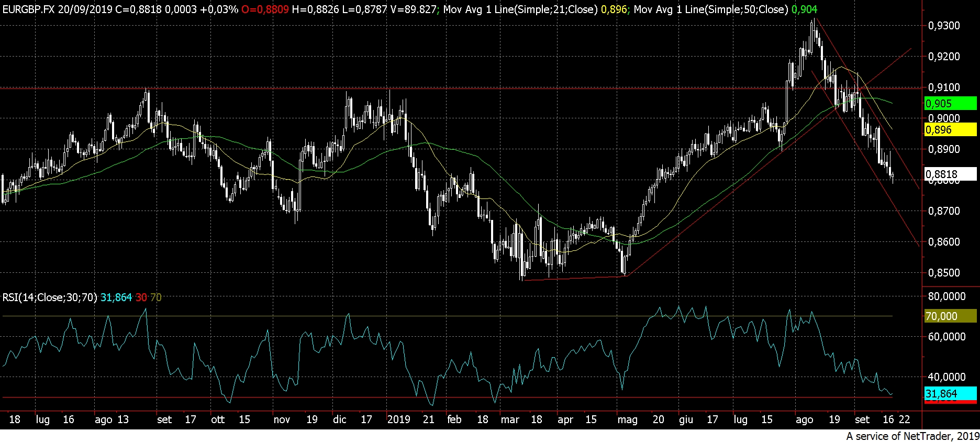Select the V=89.827 volume value
Image resolution: width=980 pixels, height=442 pixels.
[x=413, y=9]
